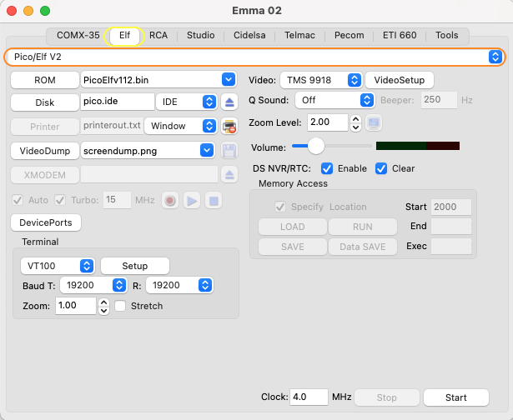Click the Printer button
Screen dimensions: 513x420
[x=45, y=127]
